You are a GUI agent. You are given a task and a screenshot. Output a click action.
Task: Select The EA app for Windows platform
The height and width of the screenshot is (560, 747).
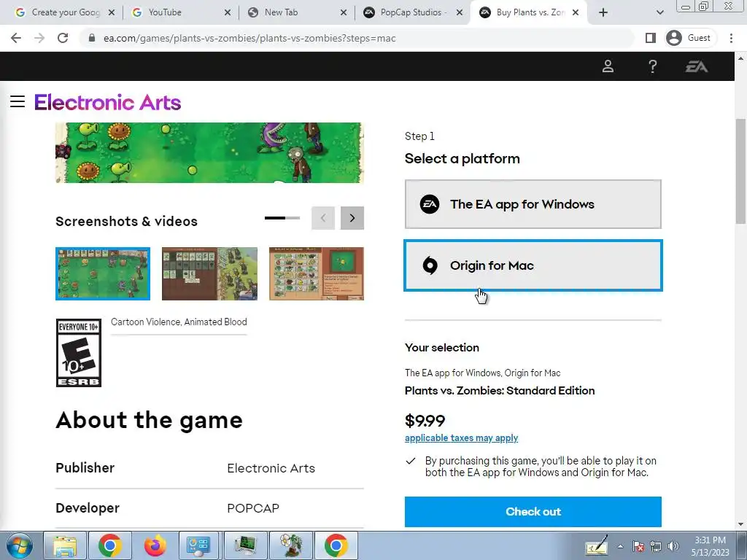point(533,204)
